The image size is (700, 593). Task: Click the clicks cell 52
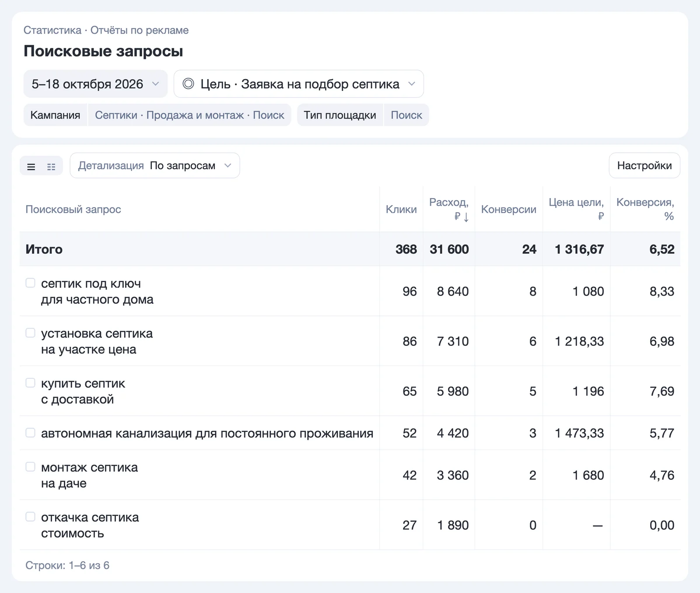409,433
